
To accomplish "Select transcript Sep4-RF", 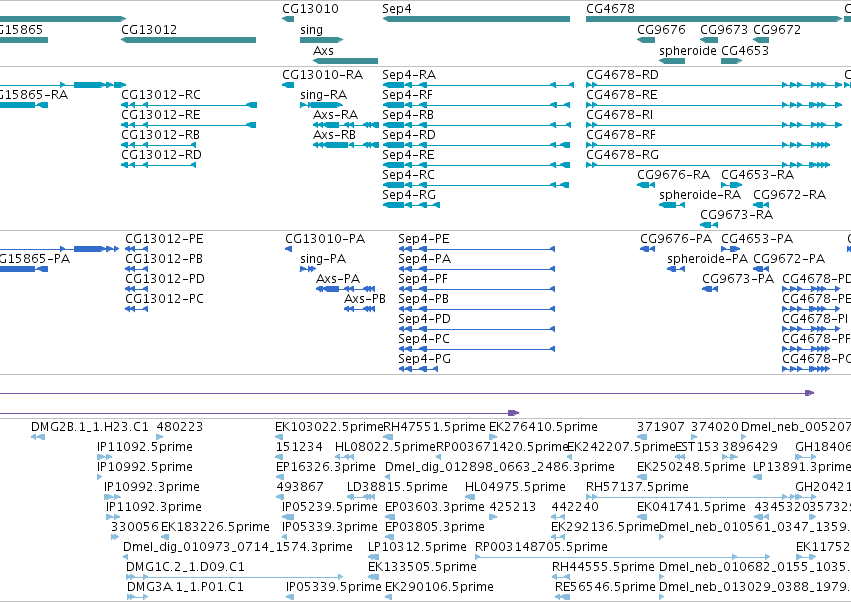I will click(x=477, y=105).
